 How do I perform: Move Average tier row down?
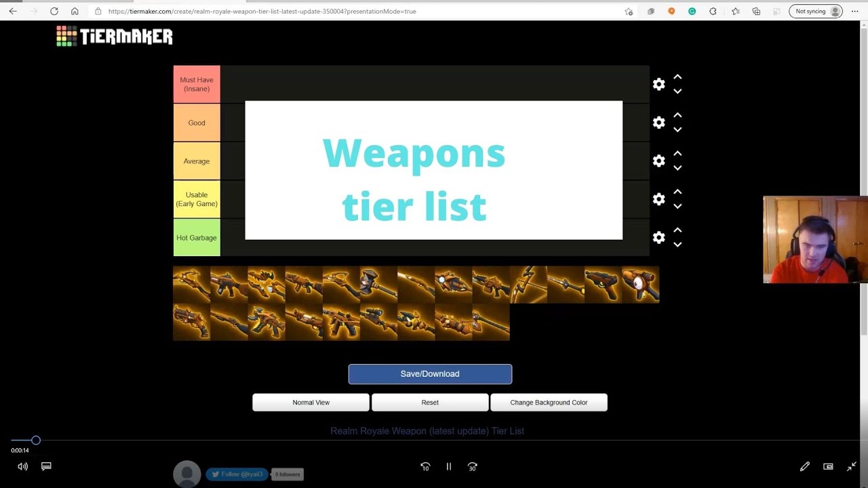677,168
